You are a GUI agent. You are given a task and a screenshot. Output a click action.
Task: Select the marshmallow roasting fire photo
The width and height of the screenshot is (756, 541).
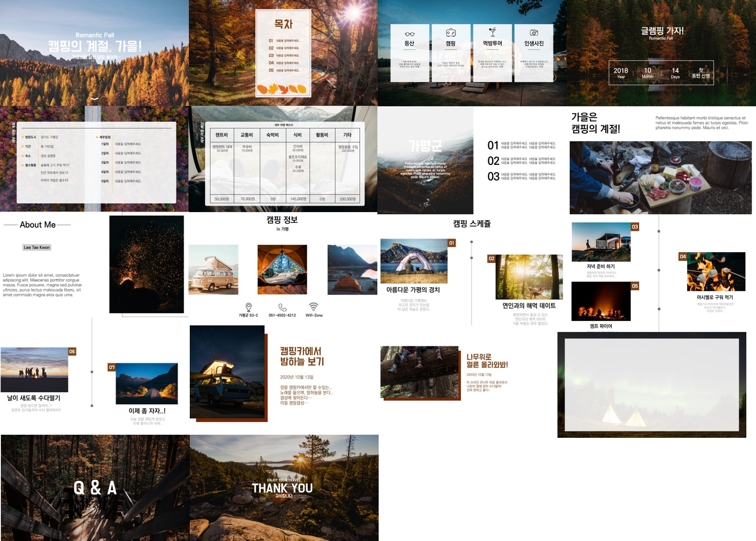coord(716,271)
